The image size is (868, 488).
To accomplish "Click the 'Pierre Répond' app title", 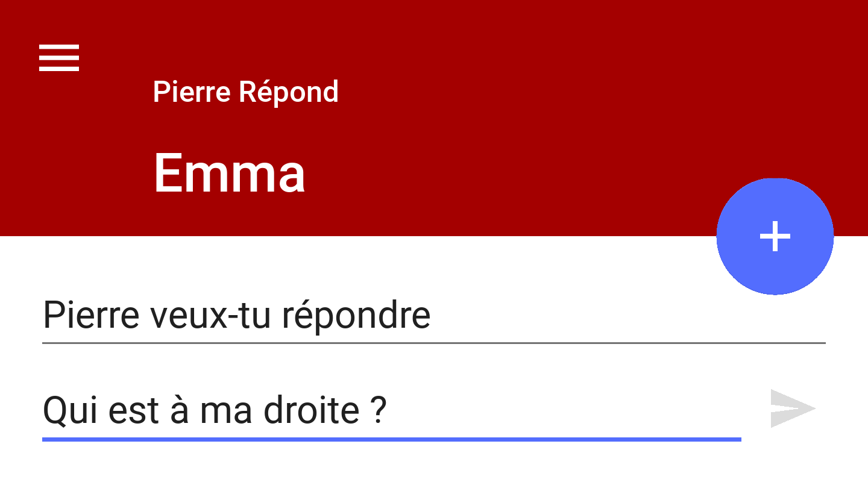I will point(246,92).
